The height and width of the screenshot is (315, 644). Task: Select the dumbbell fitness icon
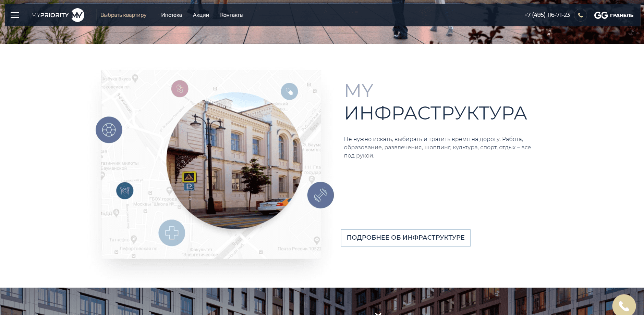click(x=320, y=195)
